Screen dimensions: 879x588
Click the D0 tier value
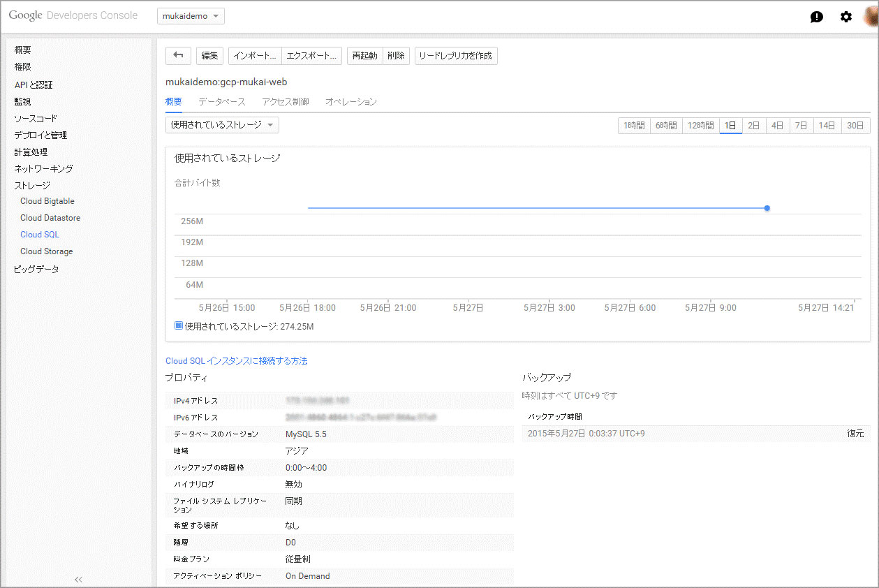(x=291, y=543)
